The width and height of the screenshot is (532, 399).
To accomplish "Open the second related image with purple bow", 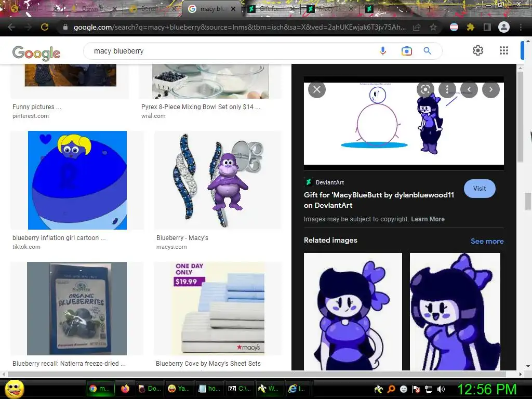I will (x=455, y=312).
